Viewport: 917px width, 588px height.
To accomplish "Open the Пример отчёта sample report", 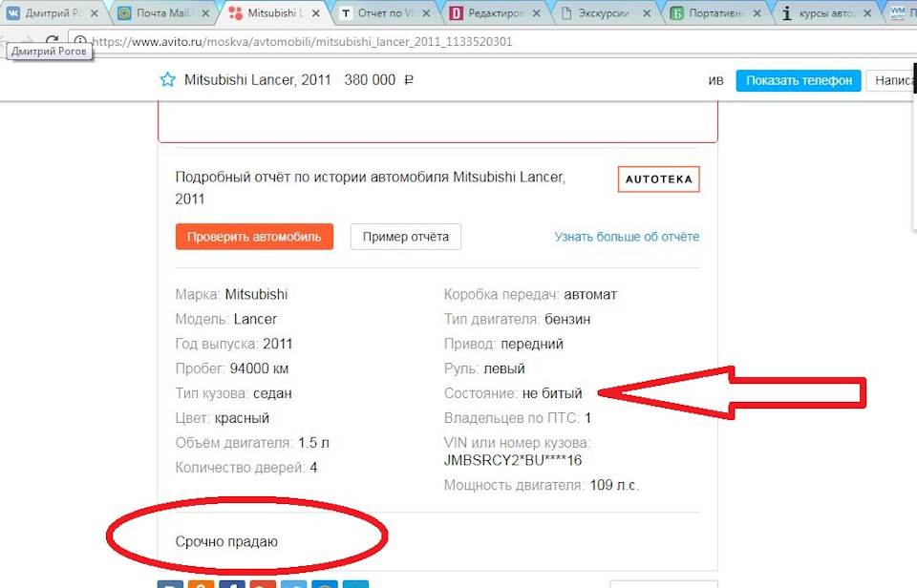I will pos(406,237).
